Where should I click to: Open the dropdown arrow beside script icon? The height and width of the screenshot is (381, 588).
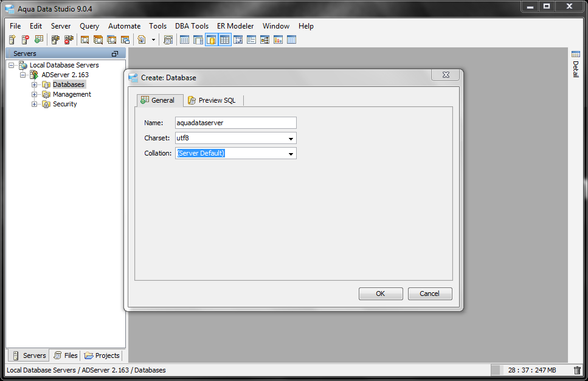(x=153, y=39)
